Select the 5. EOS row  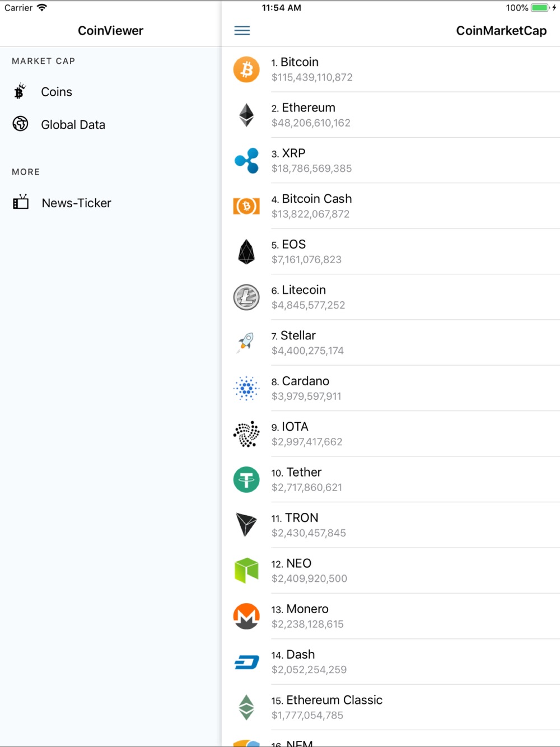pyautogui.click(x=391, y=252)
